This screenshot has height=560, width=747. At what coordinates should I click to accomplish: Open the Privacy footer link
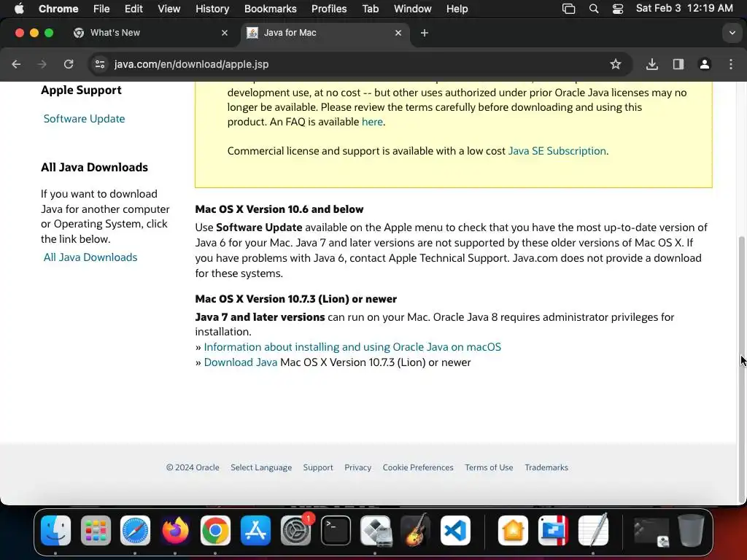pos(357,467)
